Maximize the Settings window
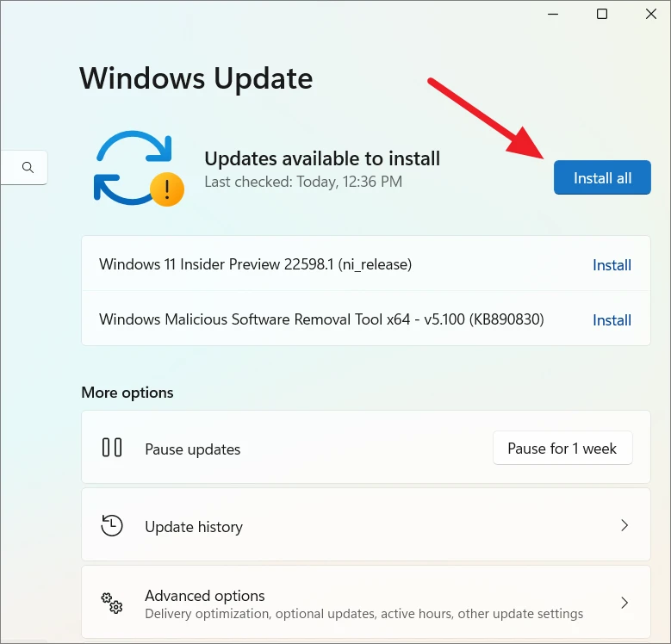 [602, 14]
